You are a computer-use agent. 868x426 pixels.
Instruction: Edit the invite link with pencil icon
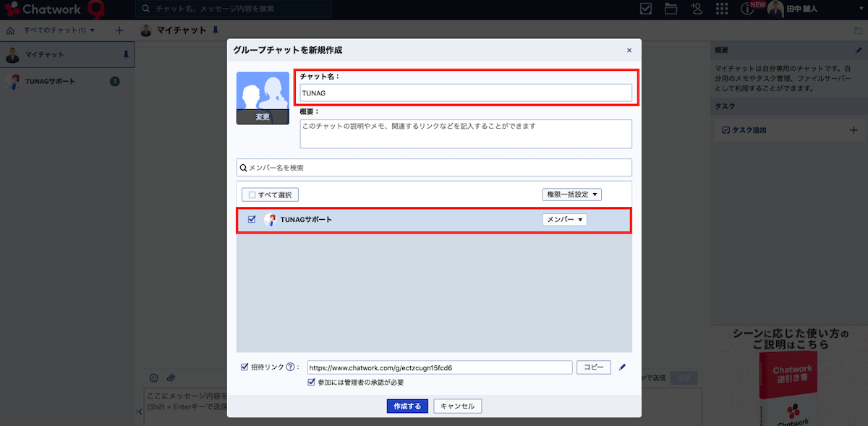pyautogui.click(x=623, y=367)
